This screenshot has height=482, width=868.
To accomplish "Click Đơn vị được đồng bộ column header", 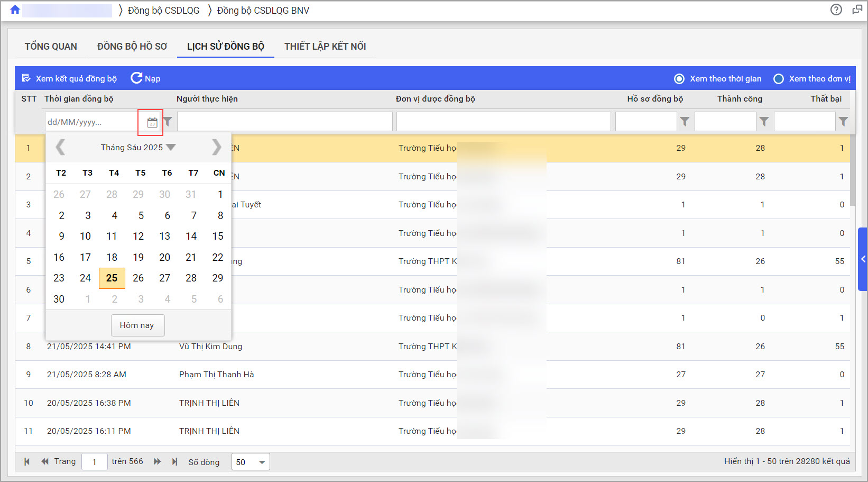I will (436, 99).
